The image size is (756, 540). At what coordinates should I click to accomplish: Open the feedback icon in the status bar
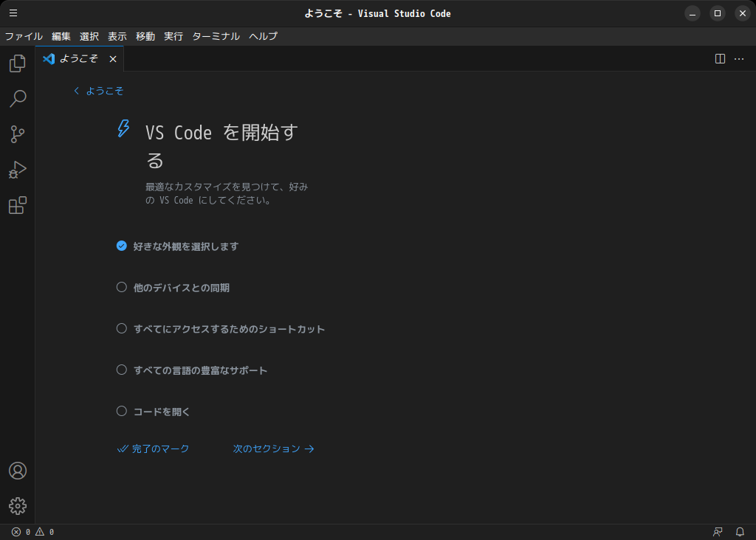[718, 532]
